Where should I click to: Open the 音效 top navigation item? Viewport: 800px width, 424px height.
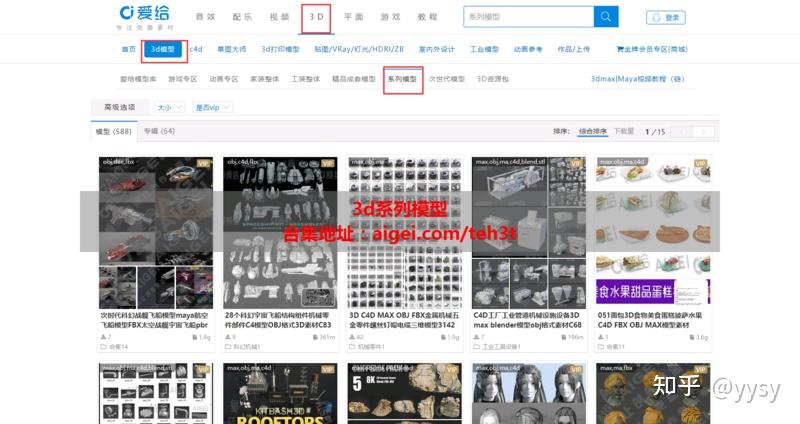coord(206,17)
